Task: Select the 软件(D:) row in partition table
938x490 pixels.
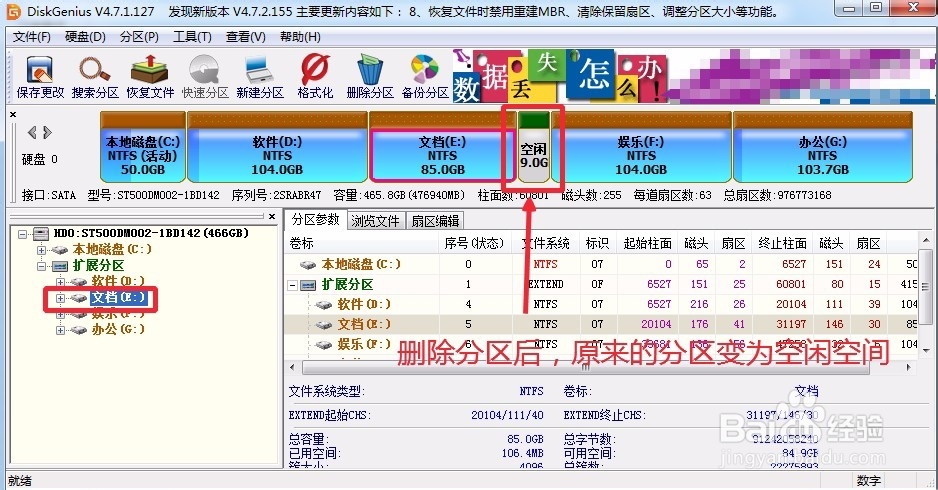Action: pos(601,304)
